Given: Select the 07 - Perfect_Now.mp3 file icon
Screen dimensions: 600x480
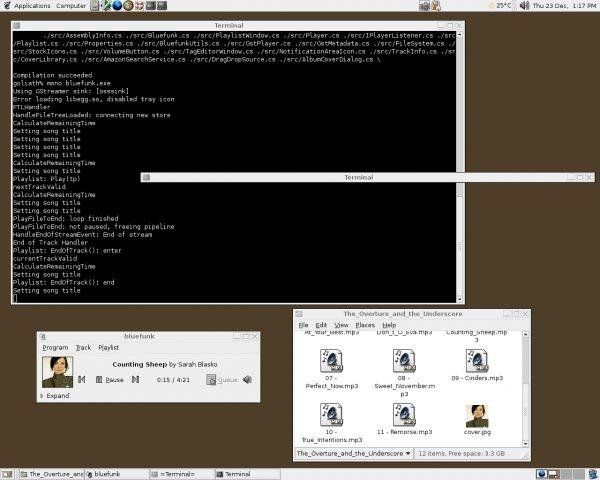Looking at the screenshot, I should [331, 361].
